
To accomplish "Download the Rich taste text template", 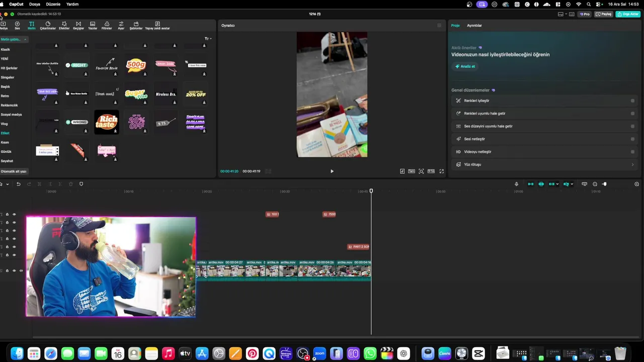I will pos(115,131).
